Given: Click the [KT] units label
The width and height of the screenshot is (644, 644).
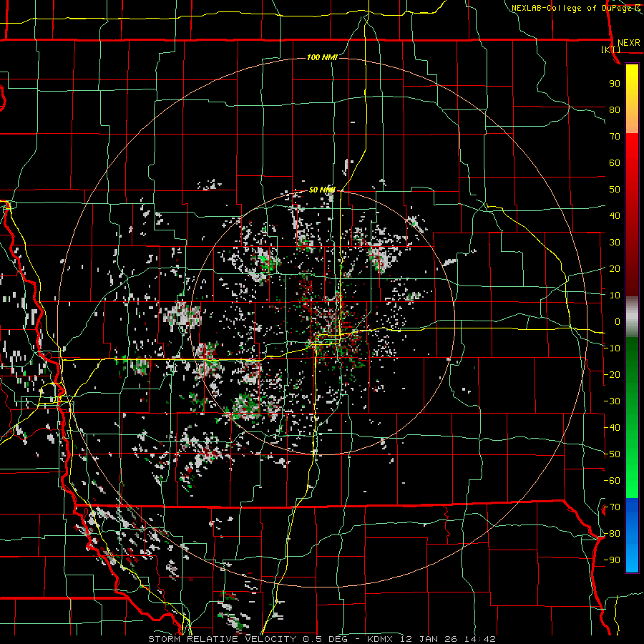Looking at the screenshot, I should point(611,49).
